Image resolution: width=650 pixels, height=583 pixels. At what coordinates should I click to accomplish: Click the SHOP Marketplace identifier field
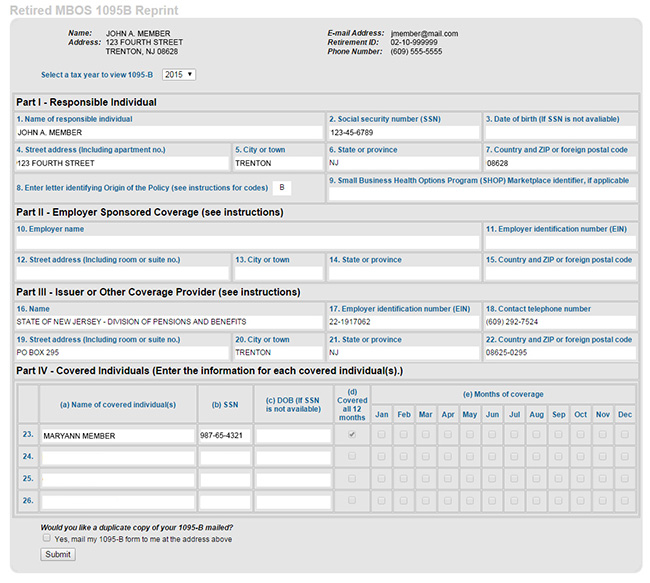482,194
